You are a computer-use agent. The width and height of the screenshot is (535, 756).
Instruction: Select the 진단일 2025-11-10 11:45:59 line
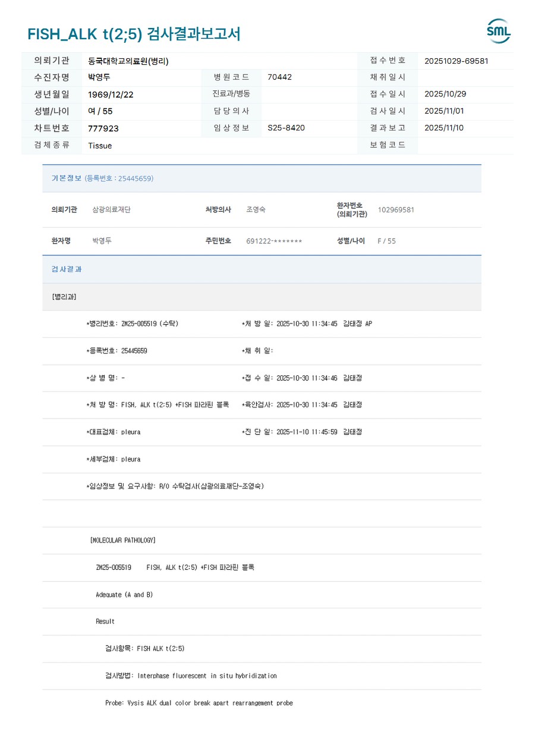(302, 432)
